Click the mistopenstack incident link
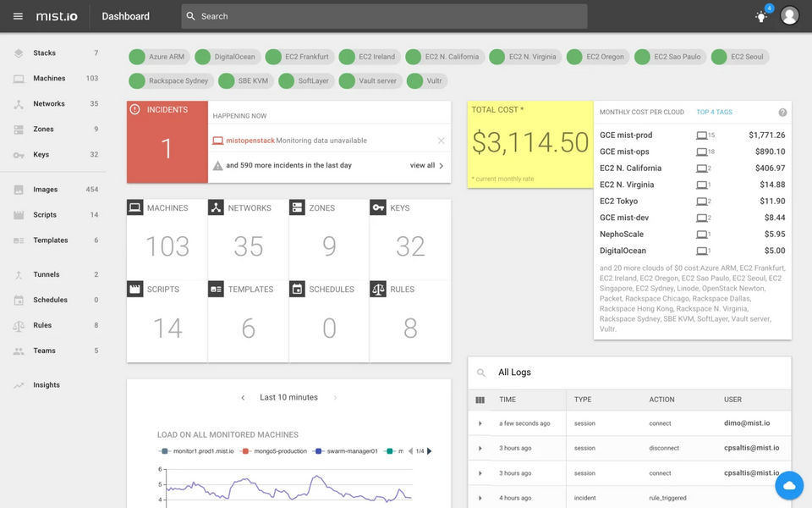Image resolution: width=812 pixels, height=508 pixels. tap(250, 141)
